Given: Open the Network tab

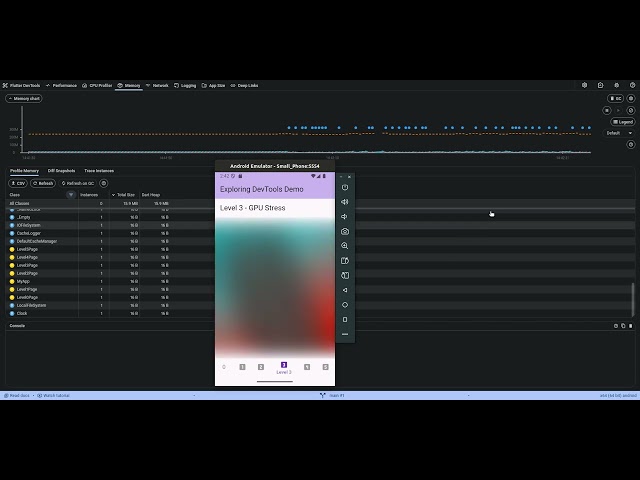Looking at the screenshot, I should [x=157, y=85].
